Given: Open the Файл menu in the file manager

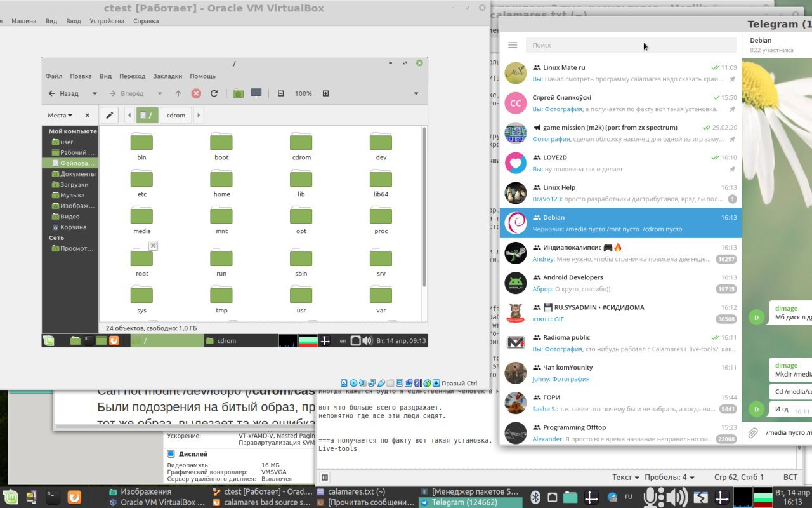Looking at the screenshot, I should 53,76.
